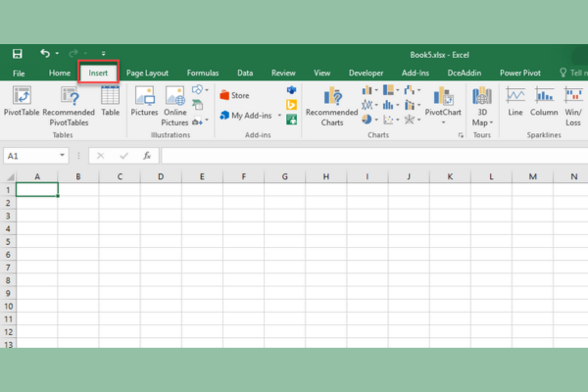Click inside the formula bar
This screenshot has width=588, height=392.
click(x=374, y=156)
